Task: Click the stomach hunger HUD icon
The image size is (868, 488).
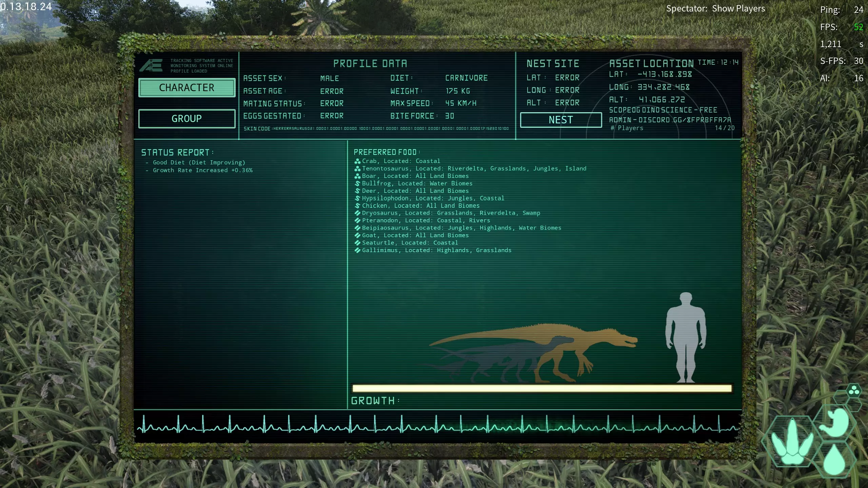Action: pos(835,423)
